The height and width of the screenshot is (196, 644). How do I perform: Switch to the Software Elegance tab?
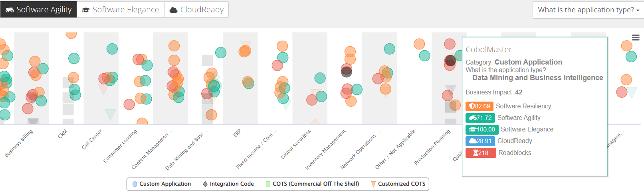[x=121, y=10]
